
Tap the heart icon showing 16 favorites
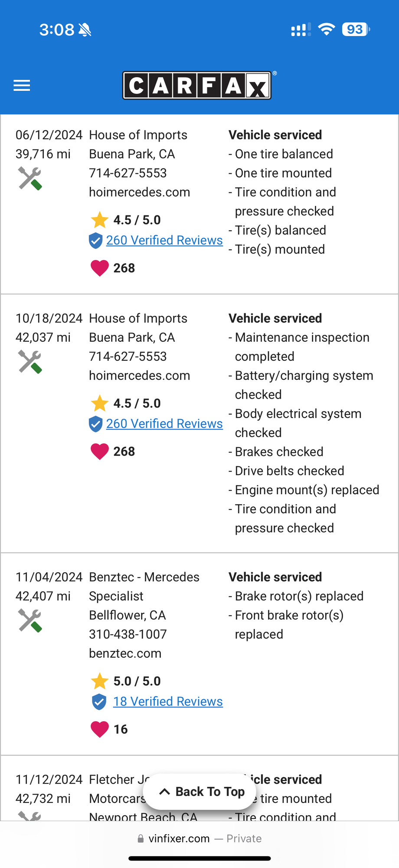(x=99, y=729)
